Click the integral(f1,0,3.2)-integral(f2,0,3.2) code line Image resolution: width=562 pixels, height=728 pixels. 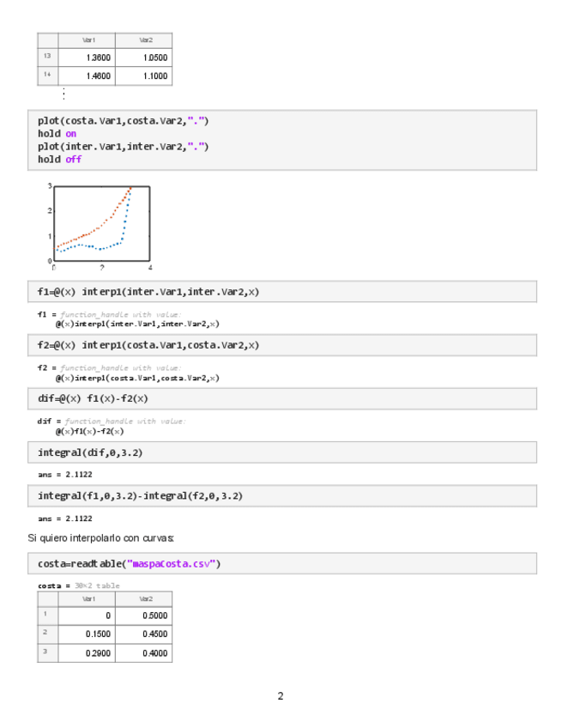point(140,496)
